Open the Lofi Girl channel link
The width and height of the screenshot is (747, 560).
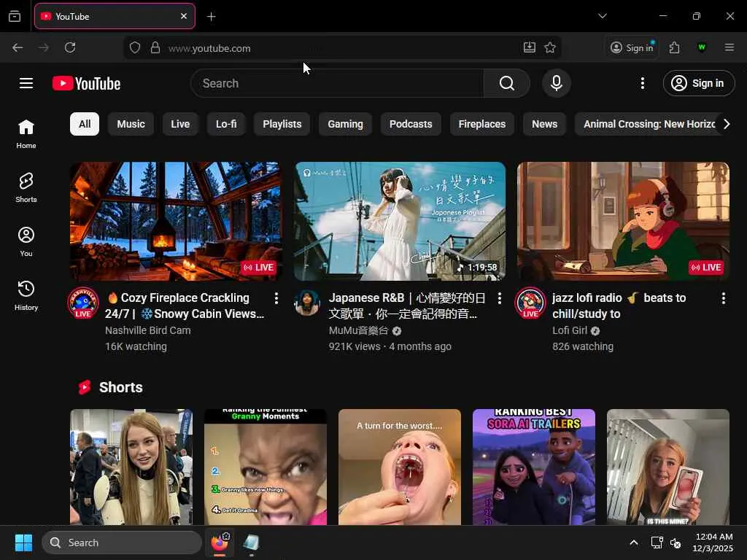tap(570, 330)
